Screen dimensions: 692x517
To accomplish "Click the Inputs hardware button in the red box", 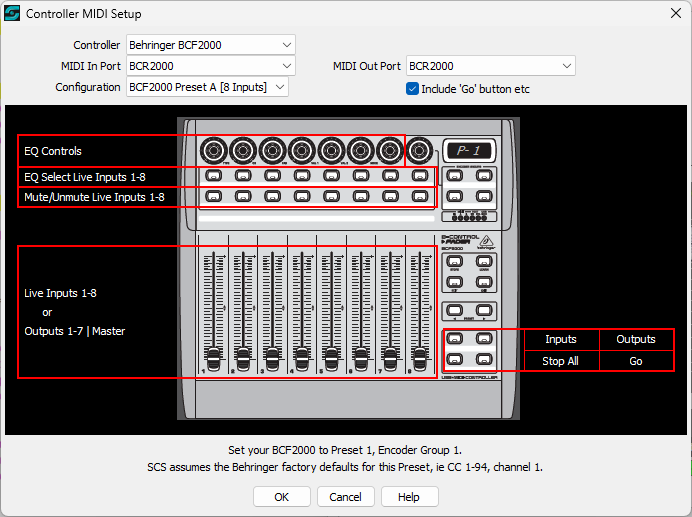I will (x=455, y=339).
